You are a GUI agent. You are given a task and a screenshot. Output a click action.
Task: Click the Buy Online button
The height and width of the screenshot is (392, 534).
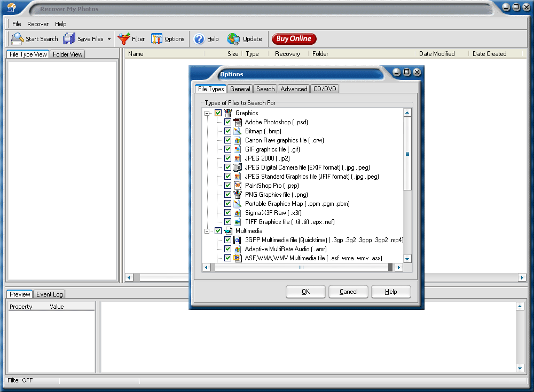294,39
